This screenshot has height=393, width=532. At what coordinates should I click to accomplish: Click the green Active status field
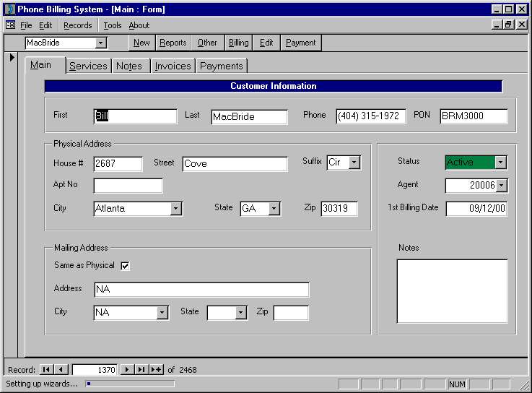point(470,163)
